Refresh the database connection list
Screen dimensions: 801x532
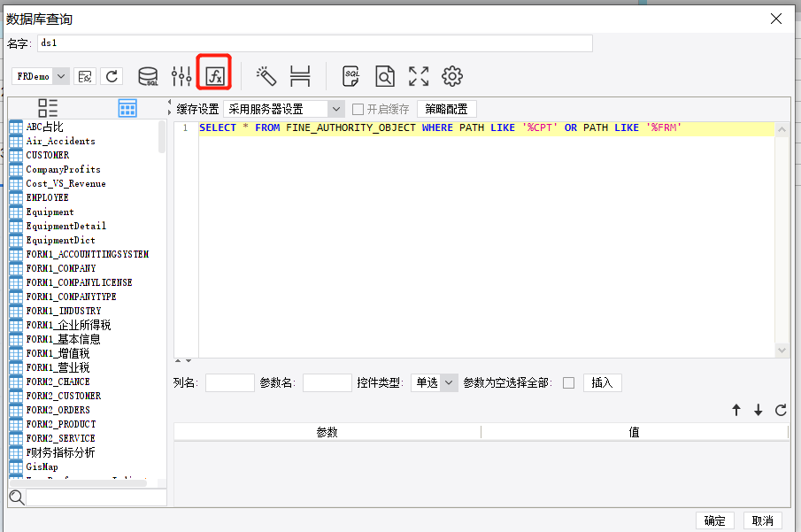click(x=112, y=77)
